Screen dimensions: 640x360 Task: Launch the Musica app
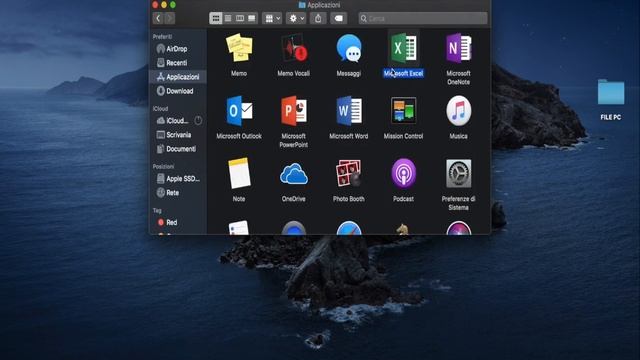458,111
